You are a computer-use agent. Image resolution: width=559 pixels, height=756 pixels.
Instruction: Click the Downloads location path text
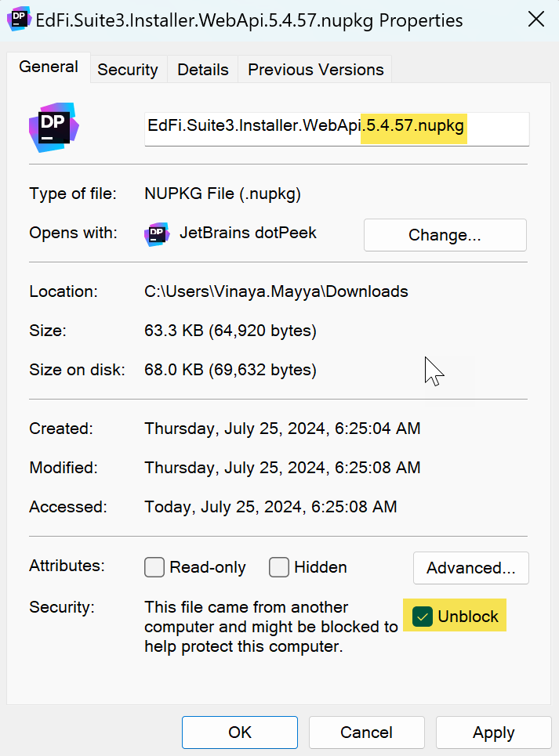point(276,291)
